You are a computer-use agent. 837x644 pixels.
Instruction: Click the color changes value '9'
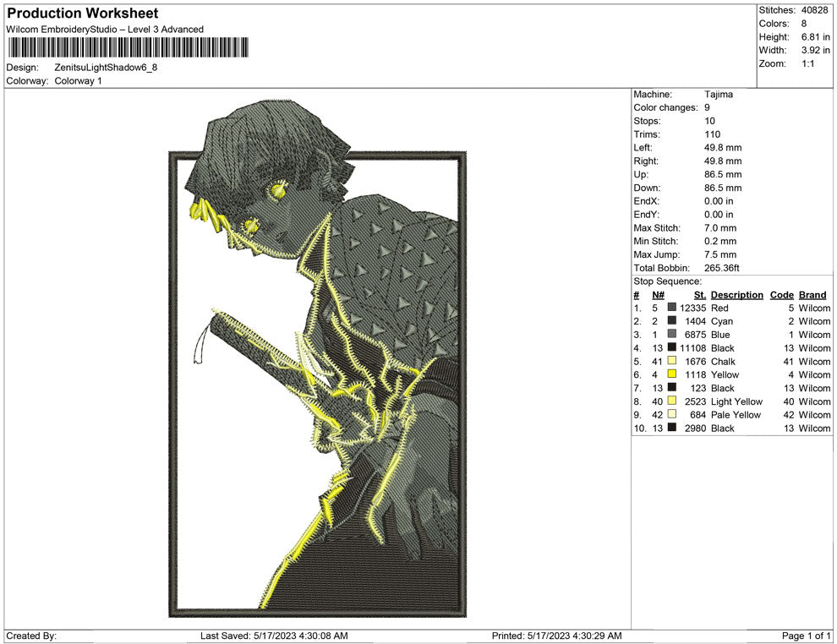707,108
